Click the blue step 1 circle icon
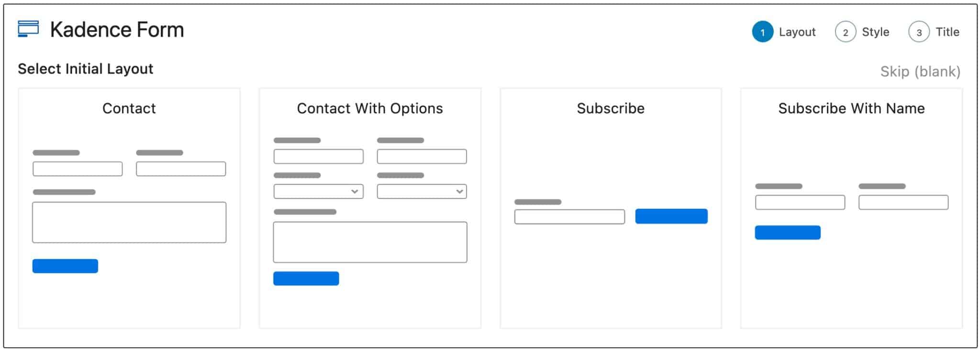 pyautogui.click(x=764, y=32)
